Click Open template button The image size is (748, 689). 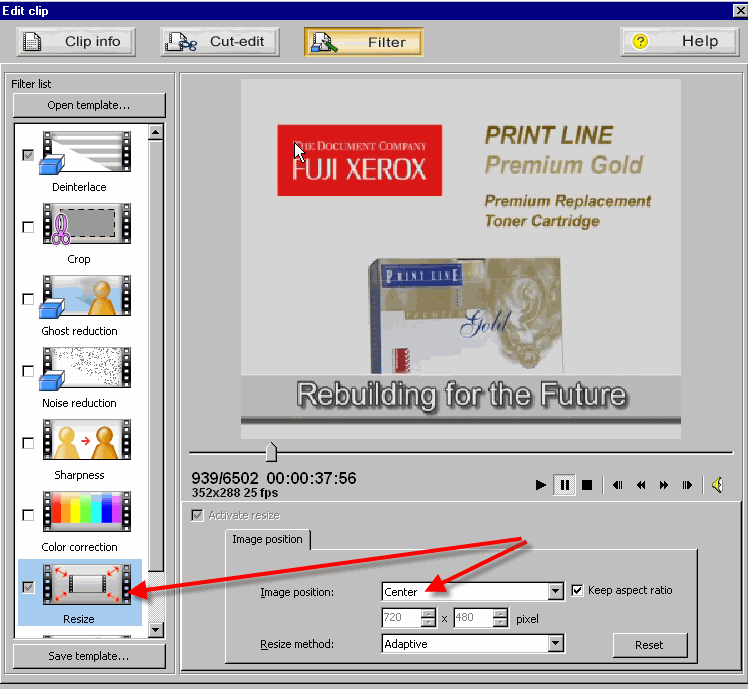(89, 105)
